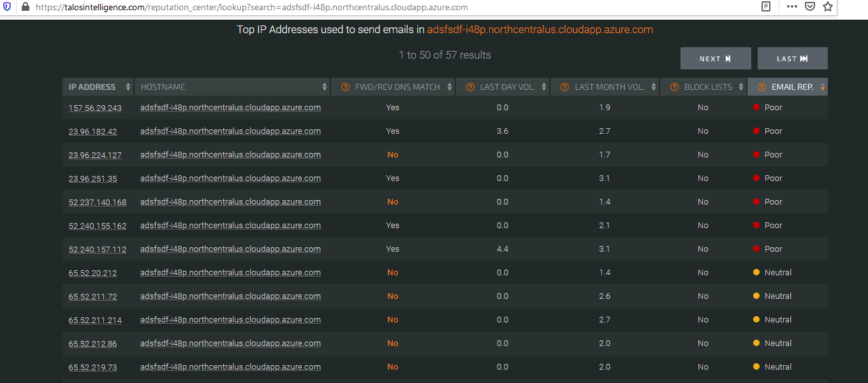This screenshot has width=868, height=383.
Task: Bookmark this page with star icon
Action: 828,7
